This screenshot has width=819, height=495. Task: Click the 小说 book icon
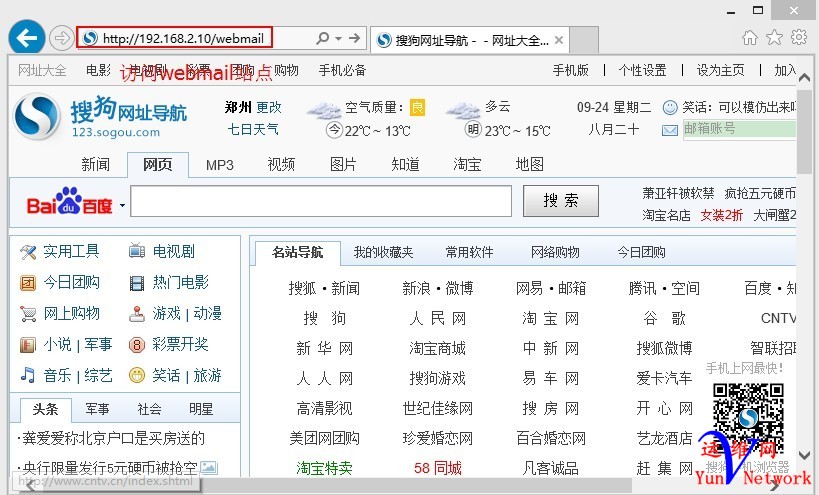[28, 345]
